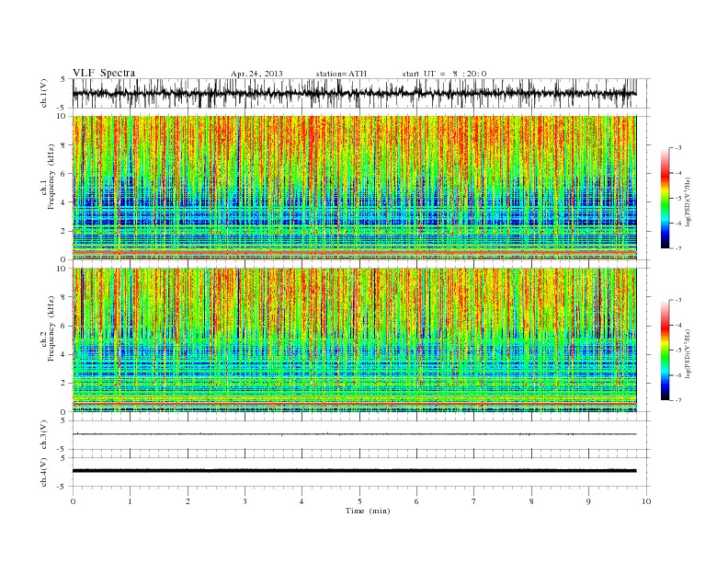This screenshot has height=563, width=728.
Task: Click the 'Time (min)' axis label
Action: 368,511
